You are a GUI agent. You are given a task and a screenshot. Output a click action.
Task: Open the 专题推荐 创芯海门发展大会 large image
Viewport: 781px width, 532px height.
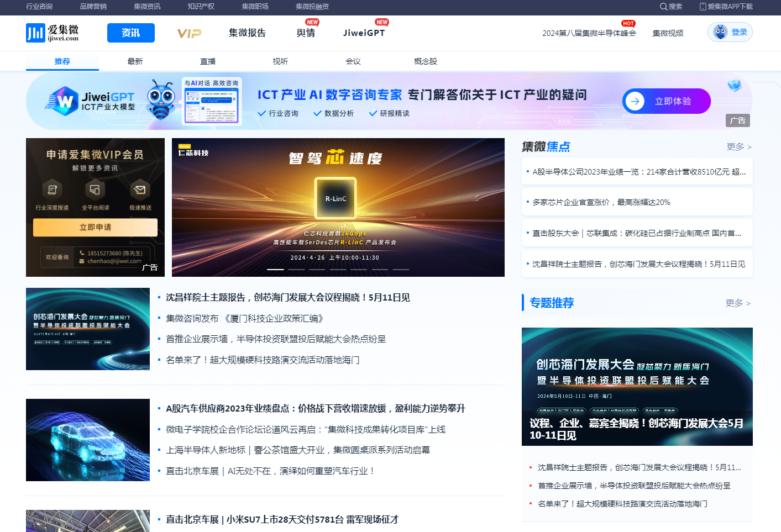637,387
